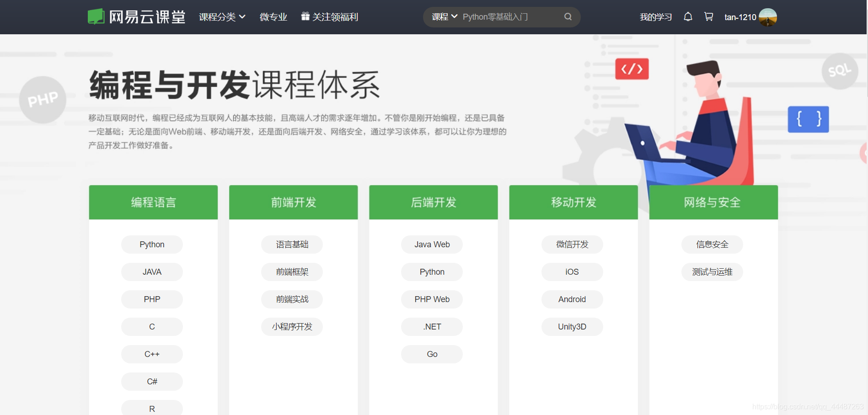Screen dimensions: 868x415
Task: Open the JAVA course tag
Action: pos(152,272)
